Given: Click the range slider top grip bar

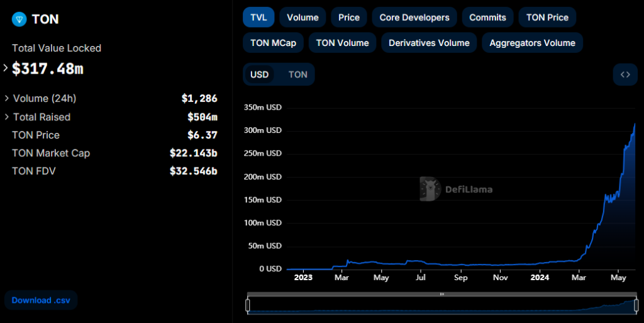Looking at the screenshot, I should pos(442,294).
